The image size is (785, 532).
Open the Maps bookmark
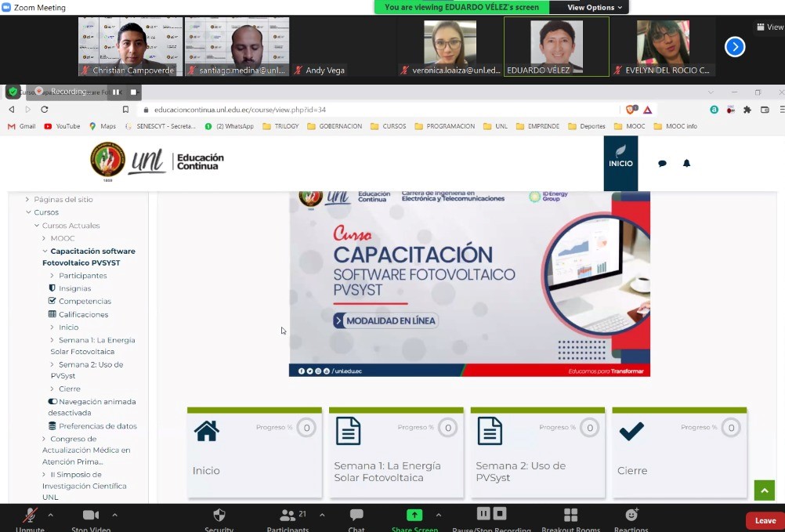[x=102, y=126]
